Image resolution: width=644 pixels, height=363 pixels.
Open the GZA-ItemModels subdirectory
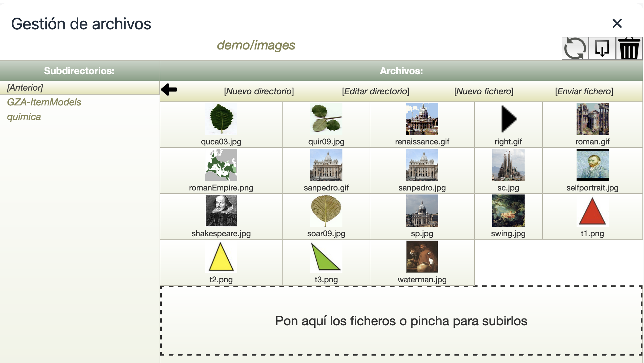(44, 102)
